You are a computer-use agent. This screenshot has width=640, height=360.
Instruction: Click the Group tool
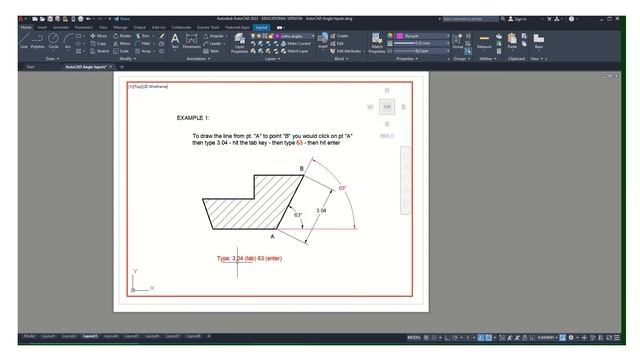458,41
